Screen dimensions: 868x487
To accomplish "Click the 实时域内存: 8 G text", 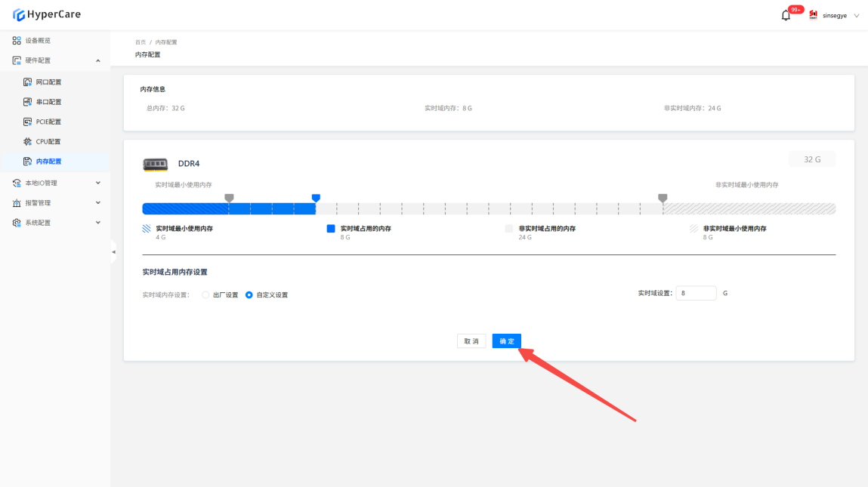I will coord(449,109).
